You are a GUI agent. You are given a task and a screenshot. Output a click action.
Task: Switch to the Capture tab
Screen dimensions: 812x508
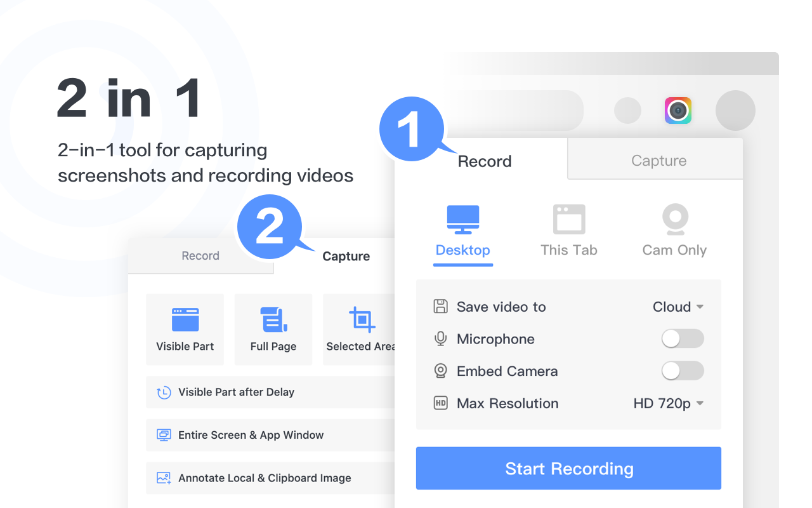pos(658,160)
